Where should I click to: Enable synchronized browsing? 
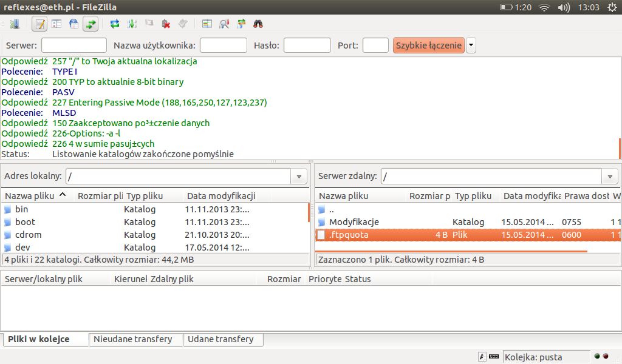[241, 24]
